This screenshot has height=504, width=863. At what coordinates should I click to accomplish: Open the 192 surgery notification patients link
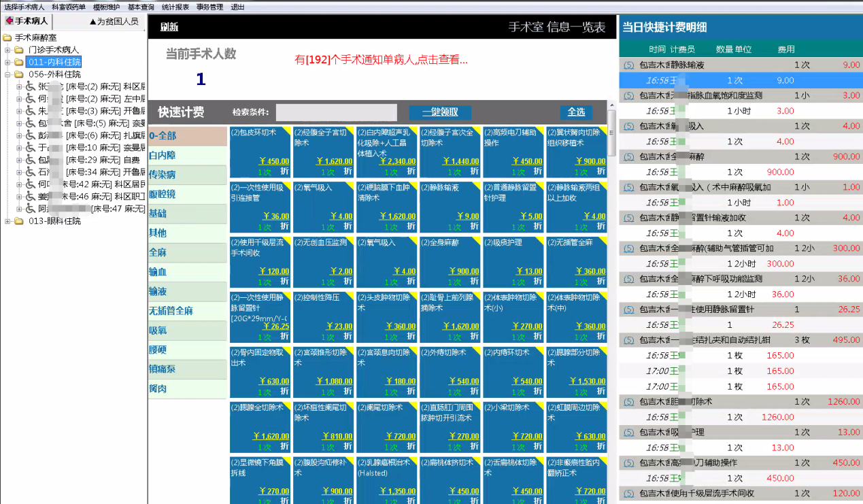tap(381, 60)
